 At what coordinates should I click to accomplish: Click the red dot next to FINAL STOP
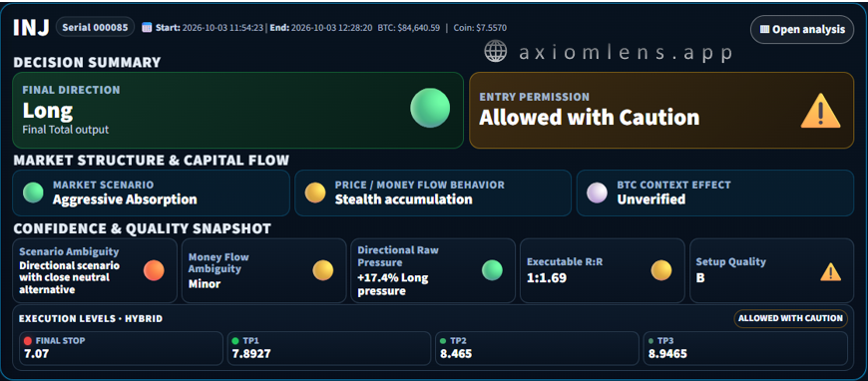click(x=28, y=341)
